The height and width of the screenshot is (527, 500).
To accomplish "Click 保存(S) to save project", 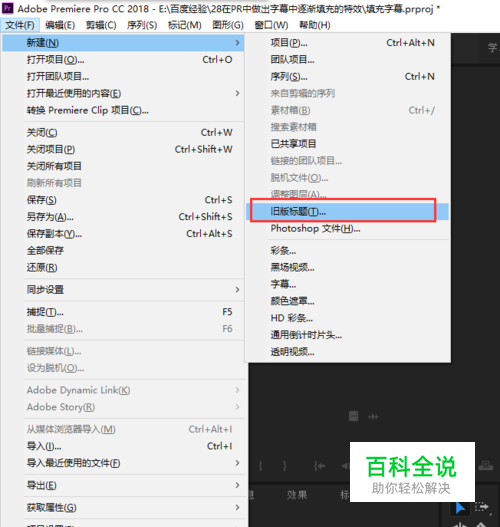I will [x=123, y=200].
